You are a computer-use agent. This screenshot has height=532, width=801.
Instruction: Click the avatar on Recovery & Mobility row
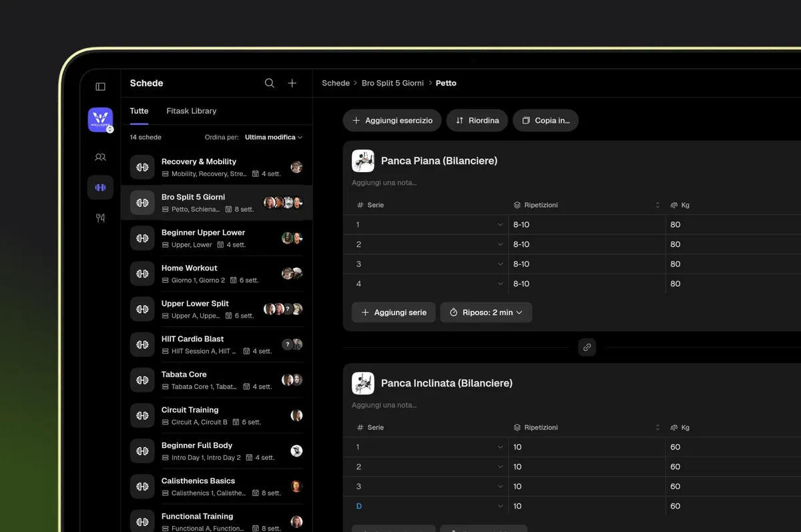click(x=297, y=168)
